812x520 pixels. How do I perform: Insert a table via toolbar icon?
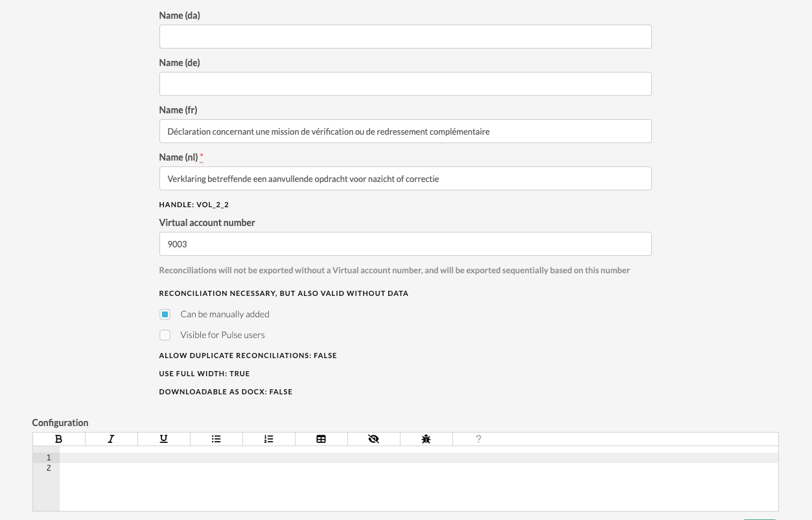pyautogui.click(x=321, y=439)
